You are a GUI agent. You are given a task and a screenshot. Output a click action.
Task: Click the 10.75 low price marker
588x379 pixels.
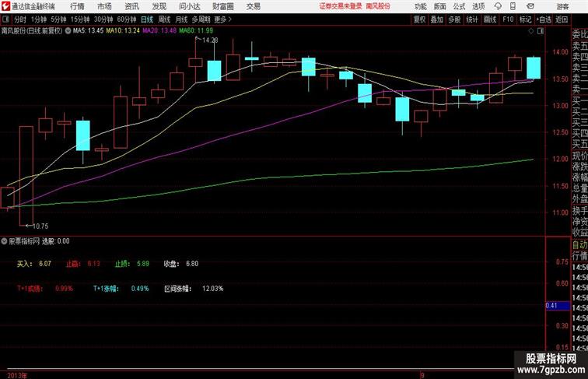point(40,226)
